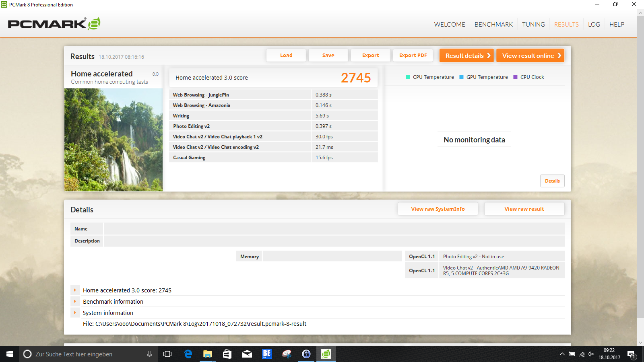Click View result online

click(530, 56)
